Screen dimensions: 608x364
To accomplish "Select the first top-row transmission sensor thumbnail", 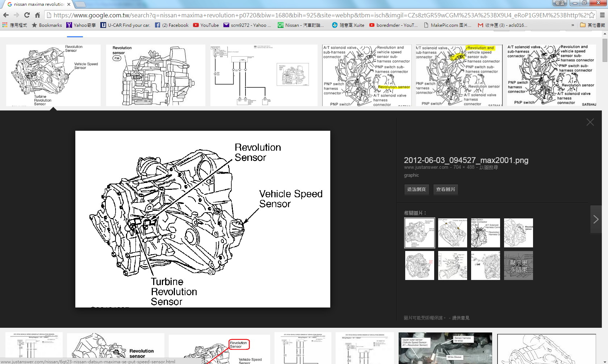I will (x=53, y=75).
